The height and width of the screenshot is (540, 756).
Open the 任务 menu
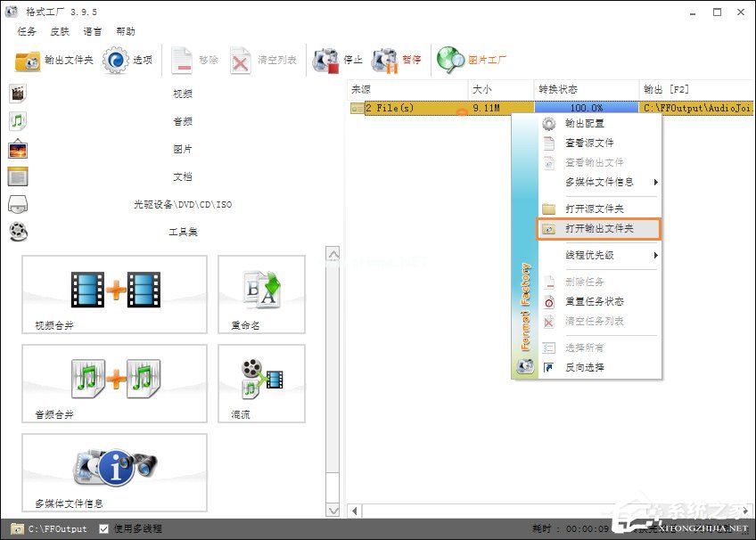click(26, 30)
